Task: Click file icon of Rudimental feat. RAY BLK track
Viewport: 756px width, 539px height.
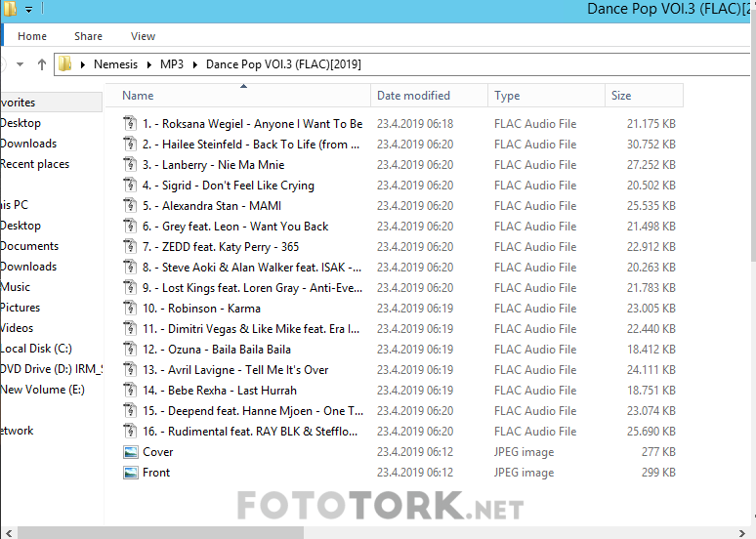Action: 130,431
